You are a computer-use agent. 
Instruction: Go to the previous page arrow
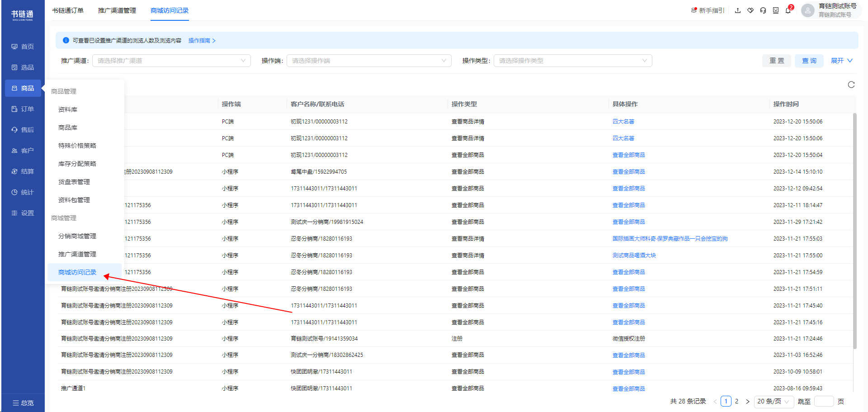(x=715, y=402)
